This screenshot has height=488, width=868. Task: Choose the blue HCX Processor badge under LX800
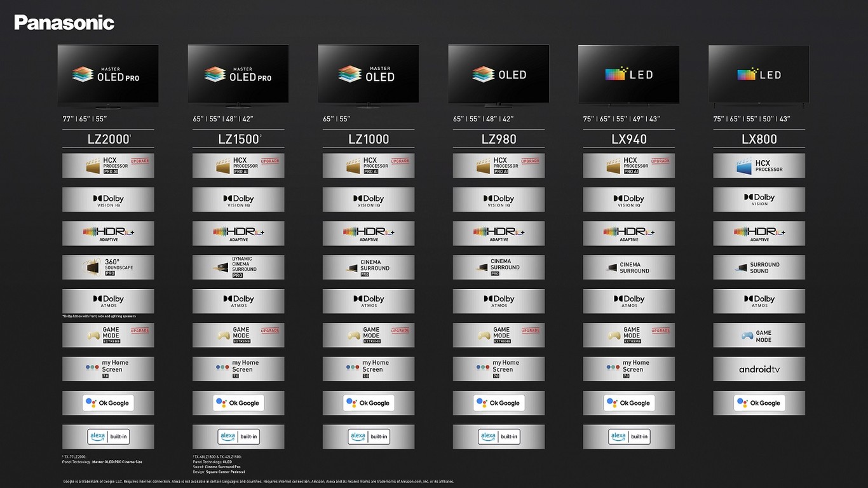[x=759, y=166]
